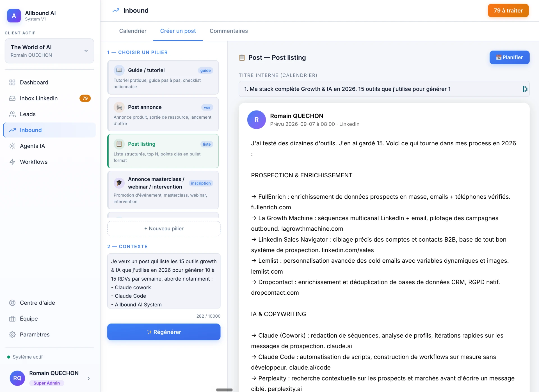This screenshot has width=539, height=392.
Task: Add a pillar with + Nouveau pilier
Action: (x=164, y=229)
